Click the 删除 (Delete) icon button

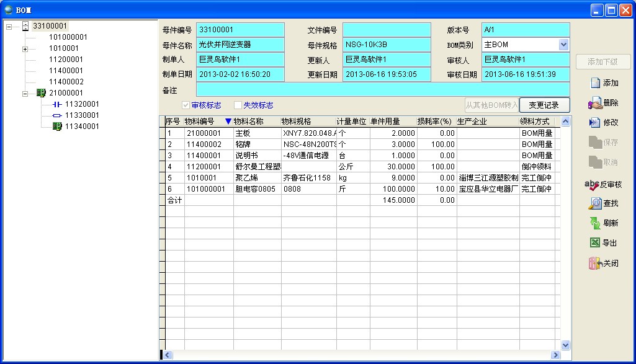(595, 103)
